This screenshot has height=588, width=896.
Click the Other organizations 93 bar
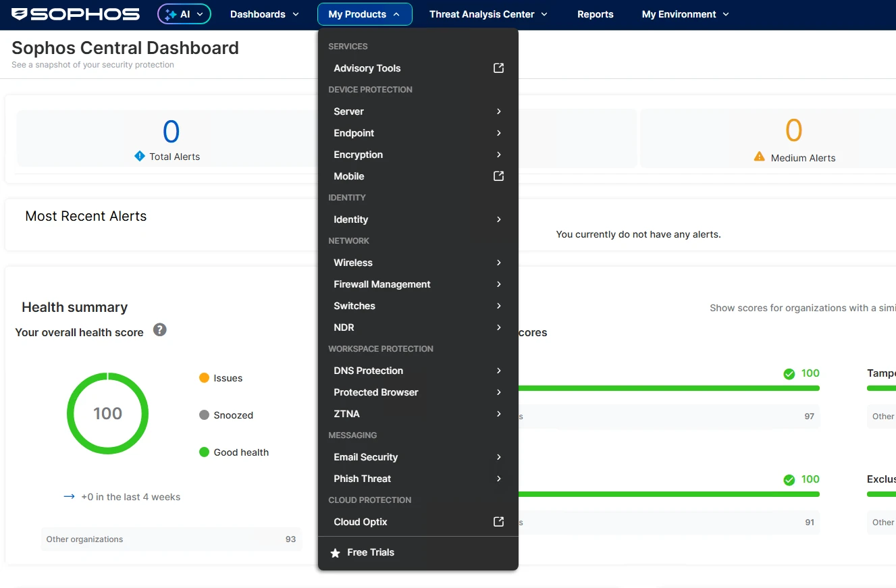(x=171, y=539)
